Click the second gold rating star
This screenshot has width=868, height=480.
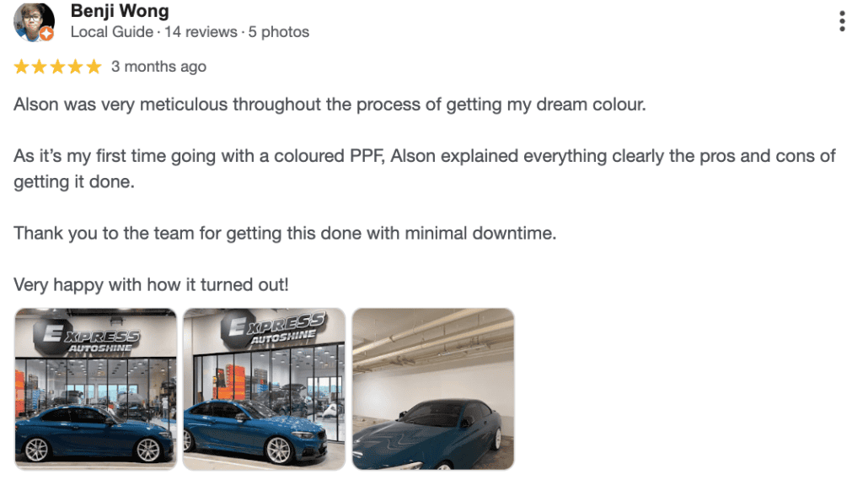click(40, 67)
